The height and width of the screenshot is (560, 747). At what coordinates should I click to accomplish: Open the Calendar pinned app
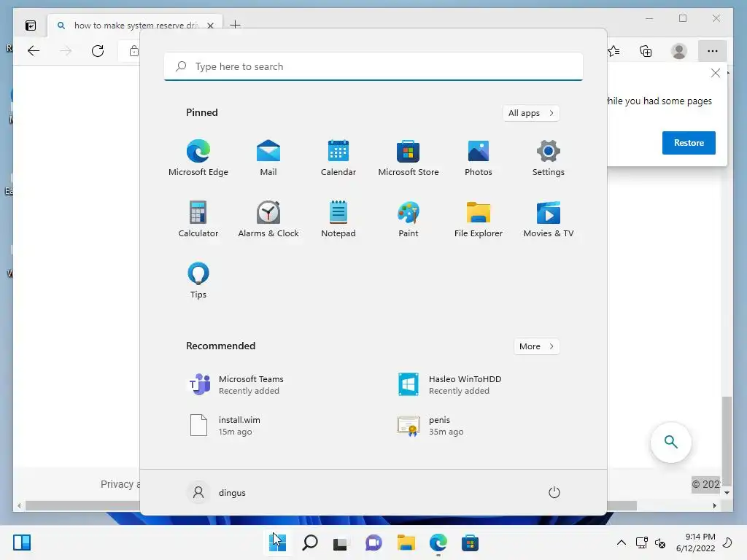point(338,158)
